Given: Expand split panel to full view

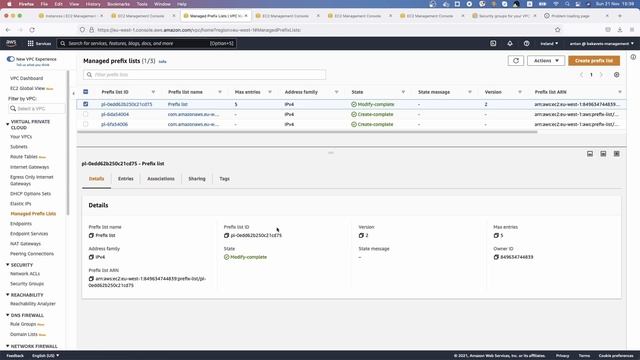Looking at the screenshot, I should 617,154.
